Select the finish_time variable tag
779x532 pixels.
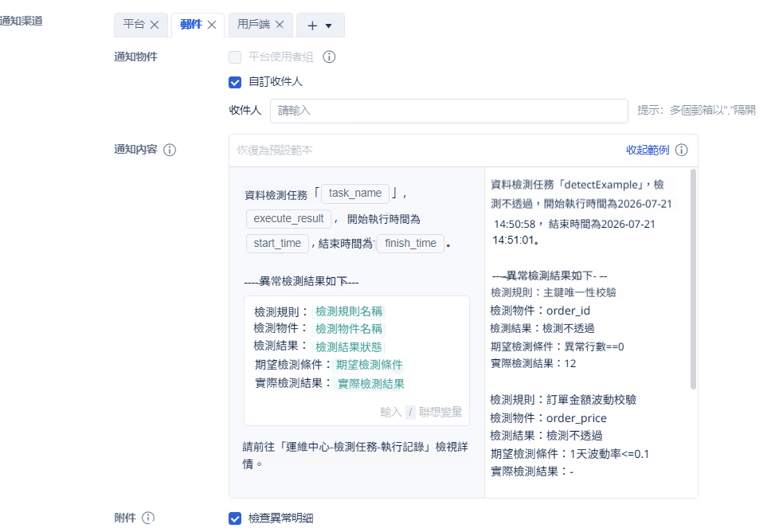click(x=410, y=244)
